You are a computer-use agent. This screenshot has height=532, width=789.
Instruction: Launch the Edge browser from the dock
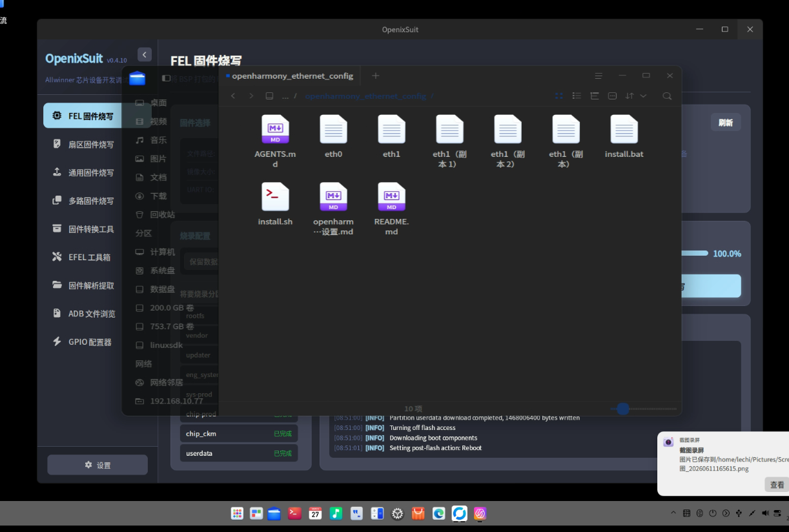[x=438, y=513]
